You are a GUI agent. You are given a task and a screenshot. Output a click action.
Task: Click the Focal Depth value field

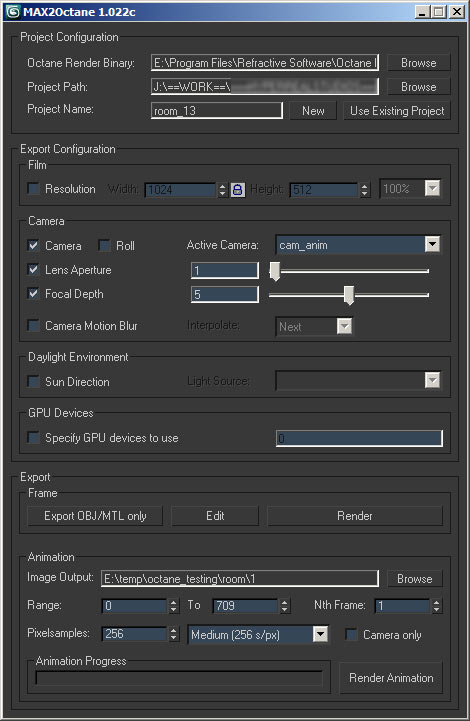(x=225, y=294)
